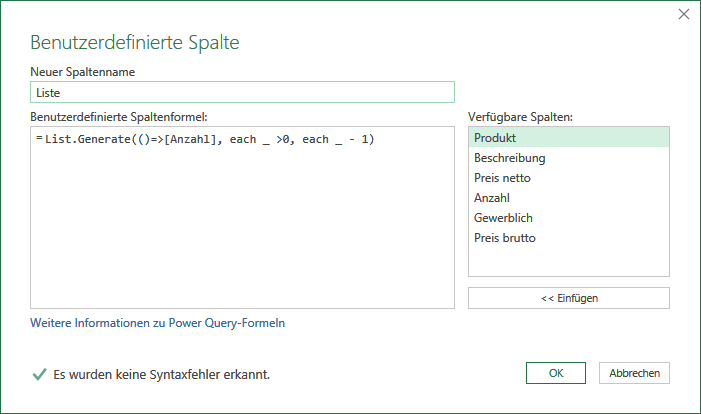Insert the selected column with Einfügen

(569, 298)
